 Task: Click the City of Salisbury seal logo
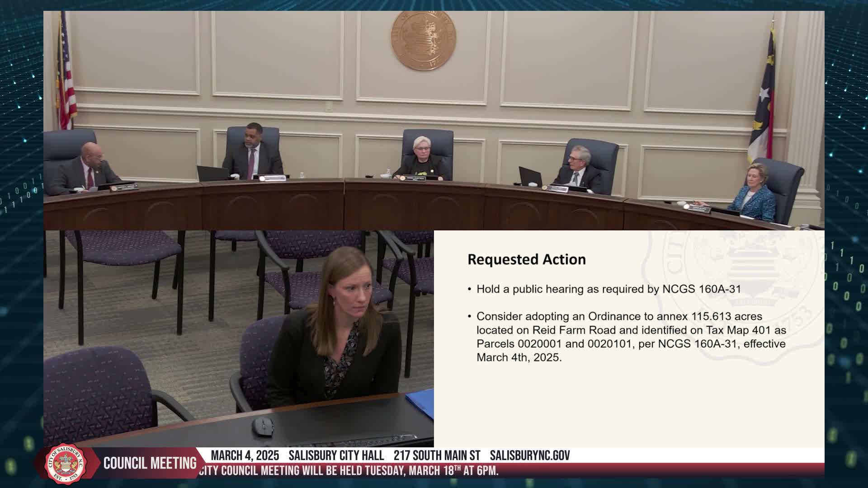66,464
